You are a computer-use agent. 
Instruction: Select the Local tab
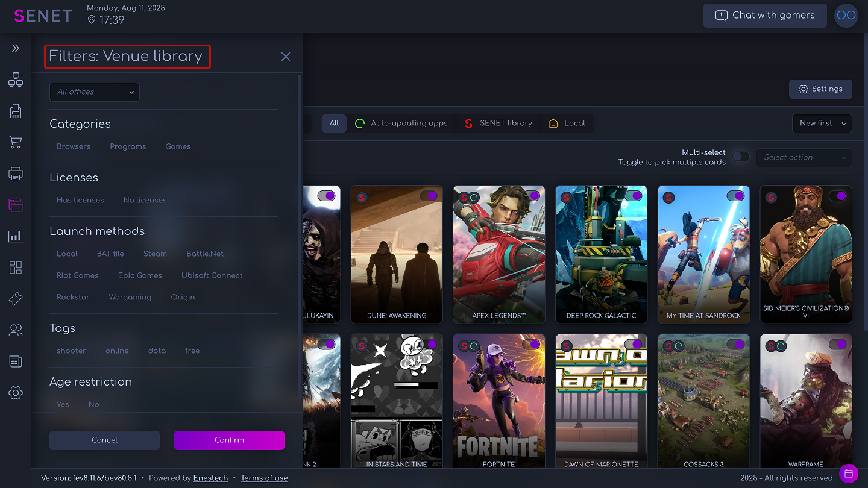[567, 123]
